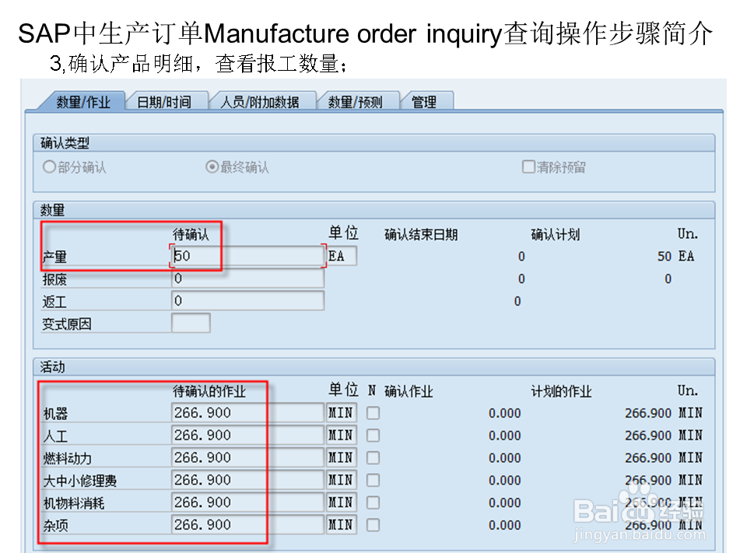Click the MIN unit field for 杂项

point(342,524)
